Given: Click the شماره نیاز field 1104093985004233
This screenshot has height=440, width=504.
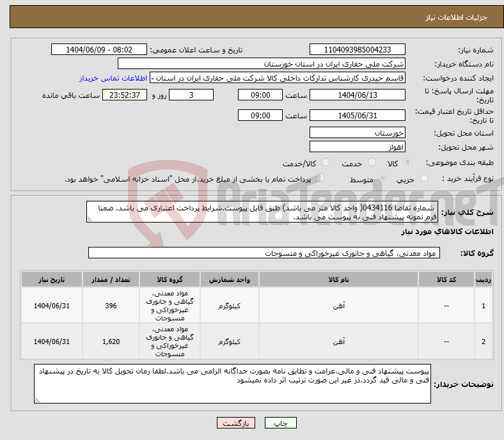Looking at the screenshot, I should 357,49.
